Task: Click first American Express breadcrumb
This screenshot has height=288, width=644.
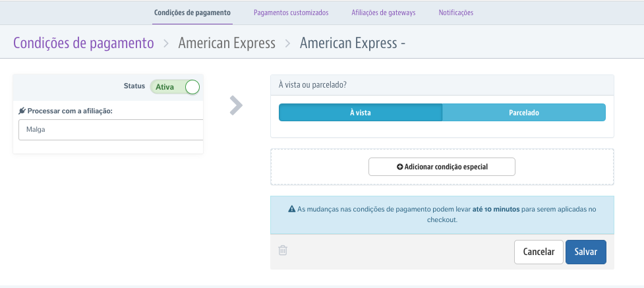Action: pos(227,43)
